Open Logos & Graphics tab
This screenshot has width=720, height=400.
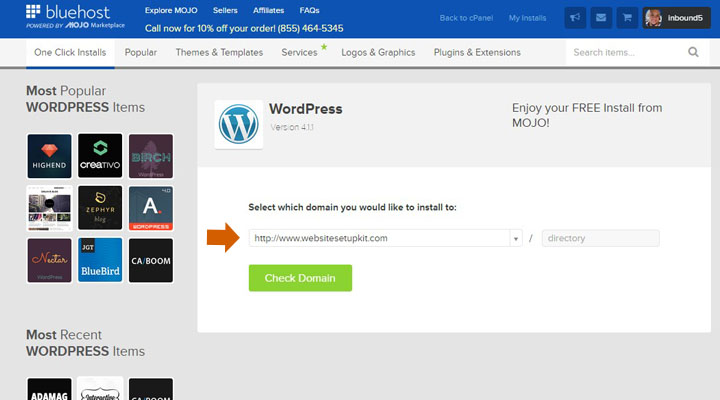(x=378, y=52)
